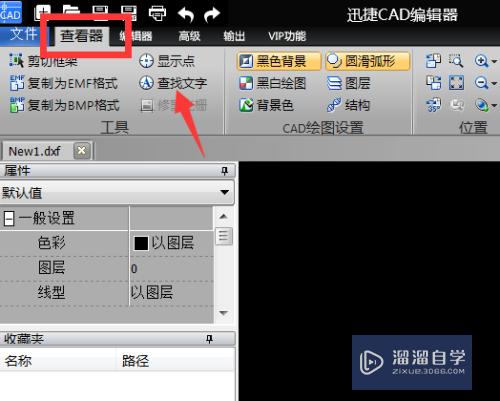Click the 图层 property label in 属性 panel

pos(51,268)
